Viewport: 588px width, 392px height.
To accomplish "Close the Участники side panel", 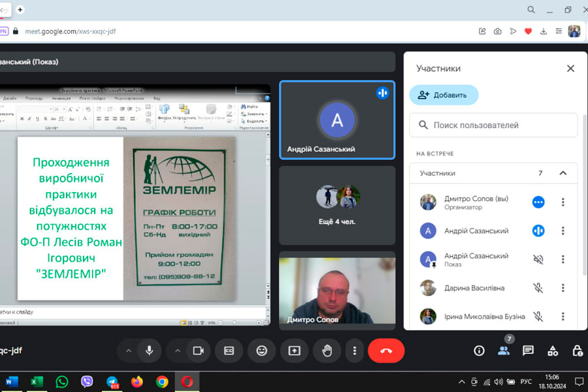I will click(570, 68).
